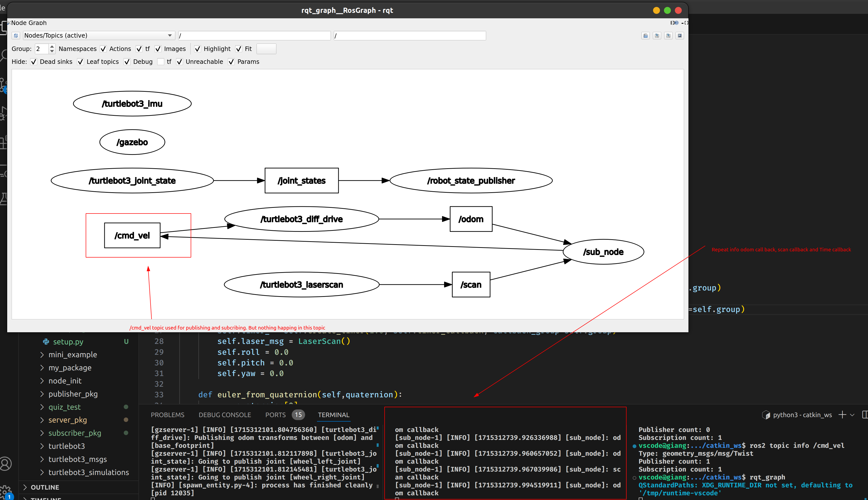Decrease the Group depth value
The height and width of the screenshot is (500, 868).
tap(52, 51)
